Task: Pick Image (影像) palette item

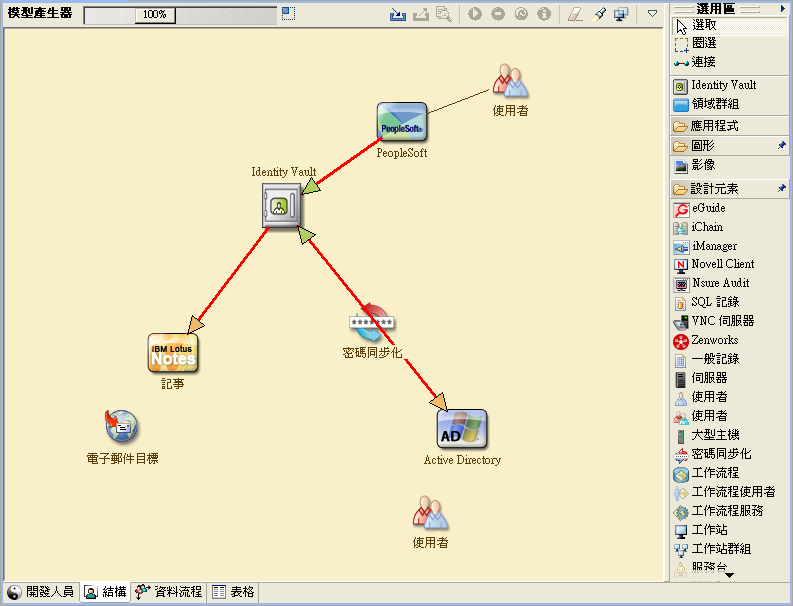Action: point(731,165)
